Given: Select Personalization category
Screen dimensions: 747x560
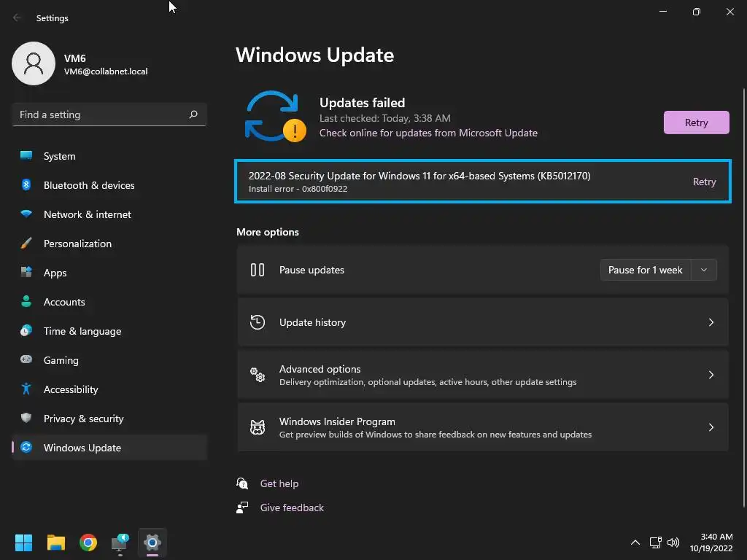Looking at the screenshot, I should (109, 244).
